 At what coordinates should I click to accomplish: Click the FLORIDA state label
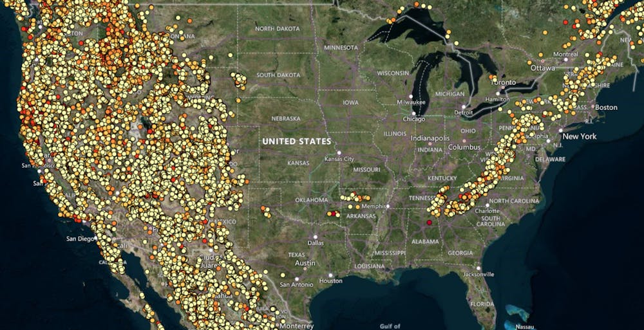point(482,304)
